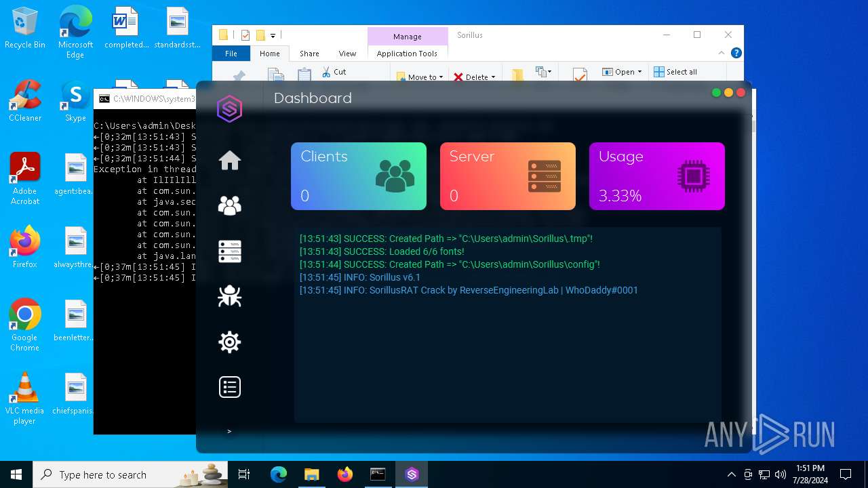Open the Settings gear in Sorillus sidebar

[x=230, y=342]
